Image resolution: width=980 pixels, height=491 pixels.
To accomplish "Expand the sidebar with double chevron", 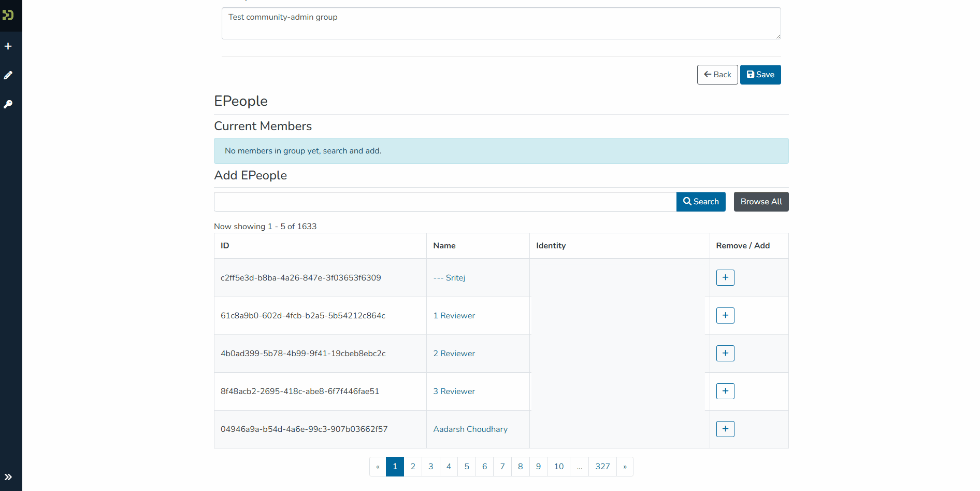I will coord(8,477).
